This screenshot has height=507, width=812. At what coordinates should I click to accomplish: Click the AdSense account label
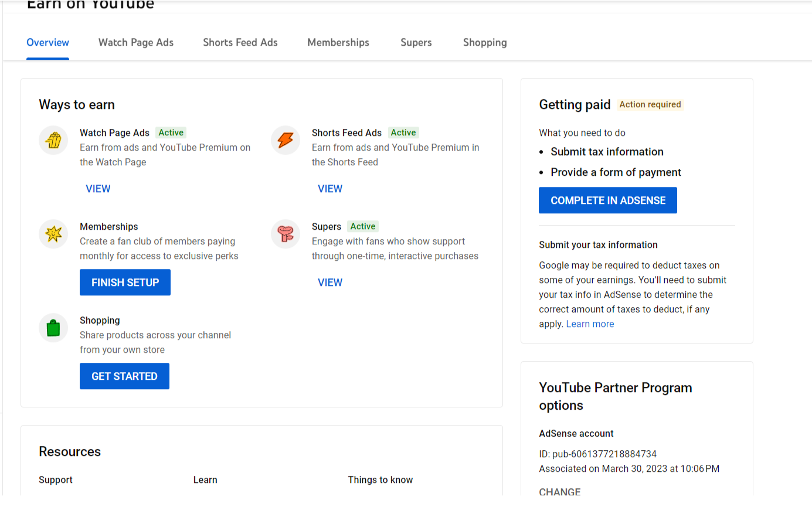(576, 434)
